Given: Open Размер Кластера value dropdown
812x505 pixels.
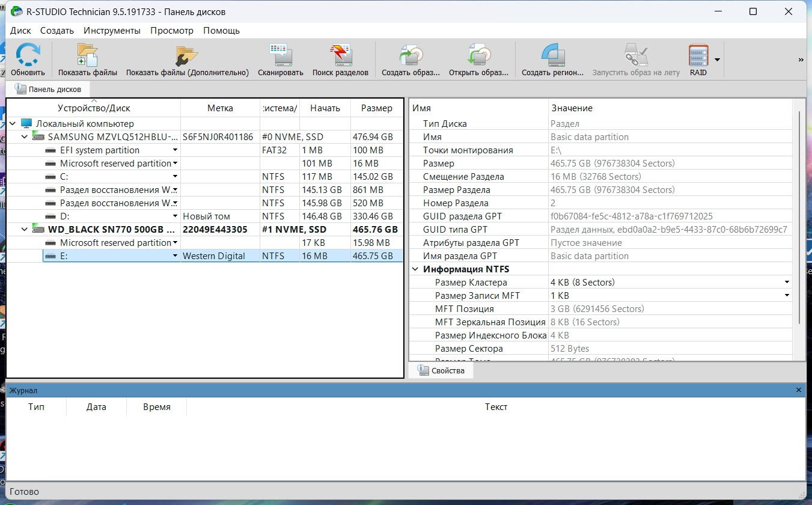Looking at the screenshot, I should click(x=787, y=283).
